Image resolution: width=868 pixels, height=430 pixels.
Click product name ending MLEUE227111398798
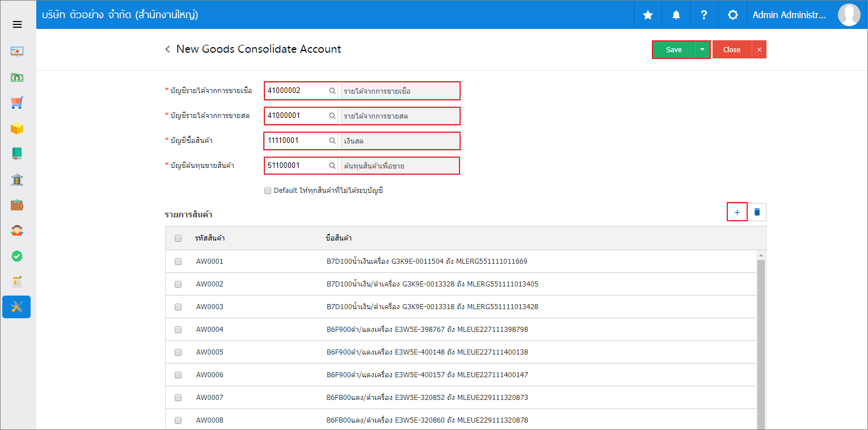click(x=427, y=330)
